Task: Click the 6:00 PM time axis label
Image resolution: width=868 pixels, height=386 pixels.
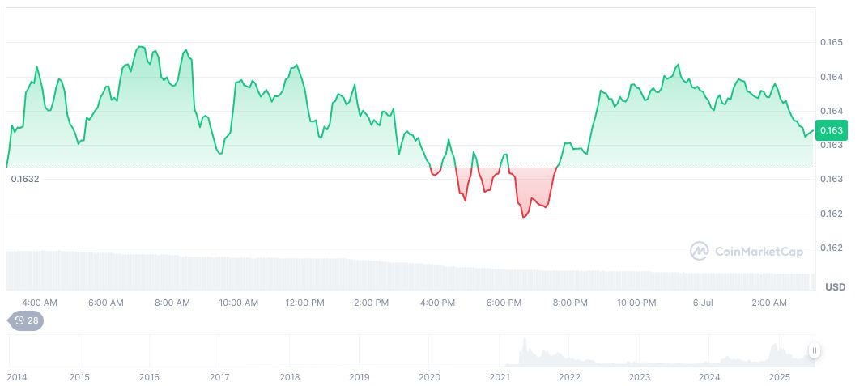Action: click(x=504, y=303)
